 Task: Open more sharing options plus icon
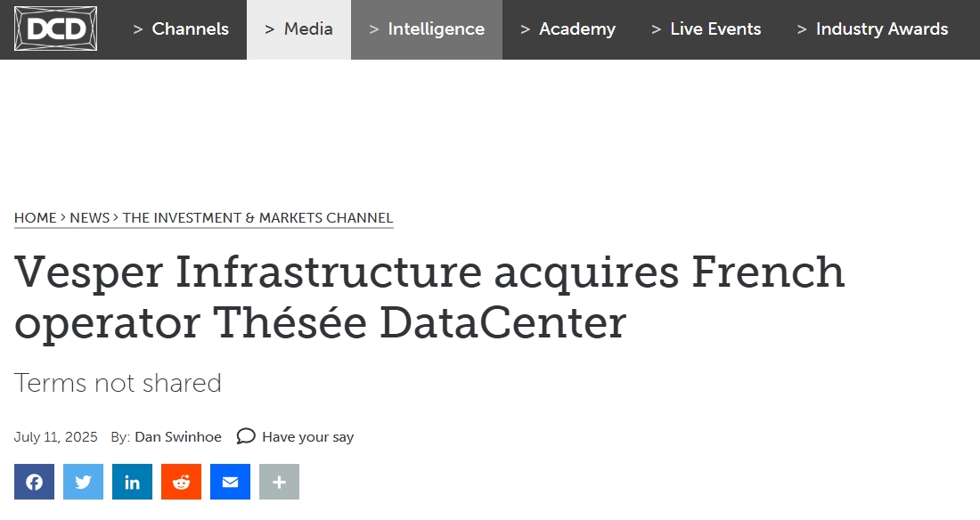280,482
